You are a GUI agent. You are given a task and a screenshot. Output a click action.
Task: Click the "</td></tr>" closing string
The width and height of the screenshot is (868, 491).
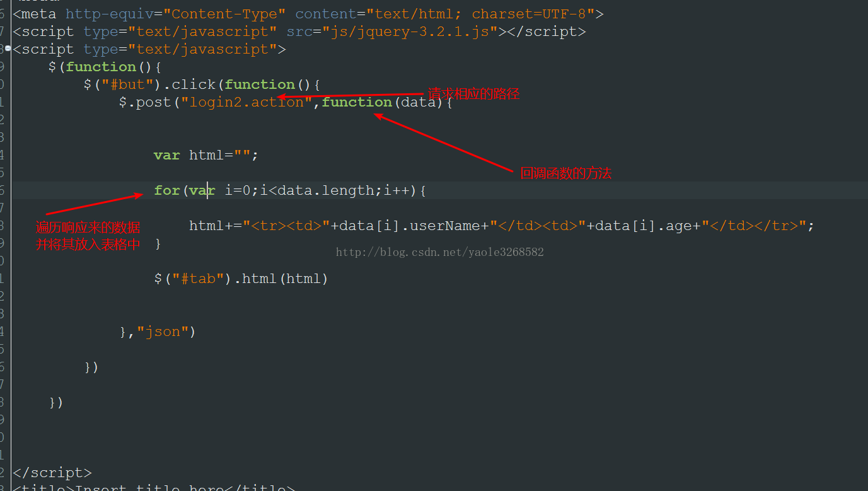point(754,226)
